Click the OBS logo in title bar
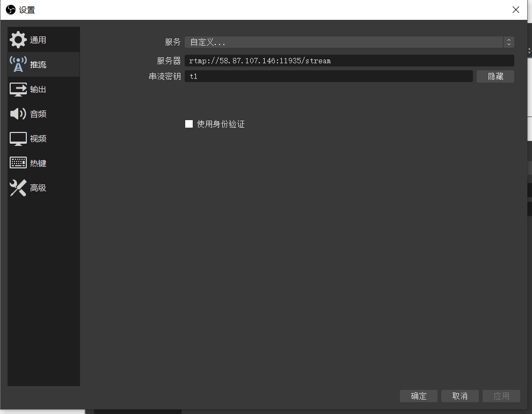Viewport: 532px width, 414px height. tap(11, 10)
